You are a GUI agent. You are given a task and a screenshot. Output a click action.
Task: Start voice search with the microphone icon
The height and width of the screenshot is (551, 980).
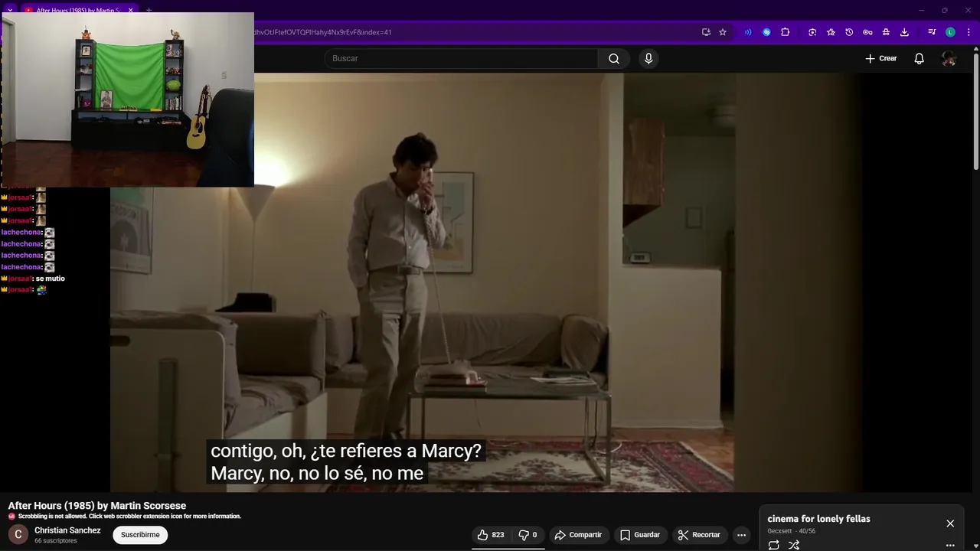(648, 59)
